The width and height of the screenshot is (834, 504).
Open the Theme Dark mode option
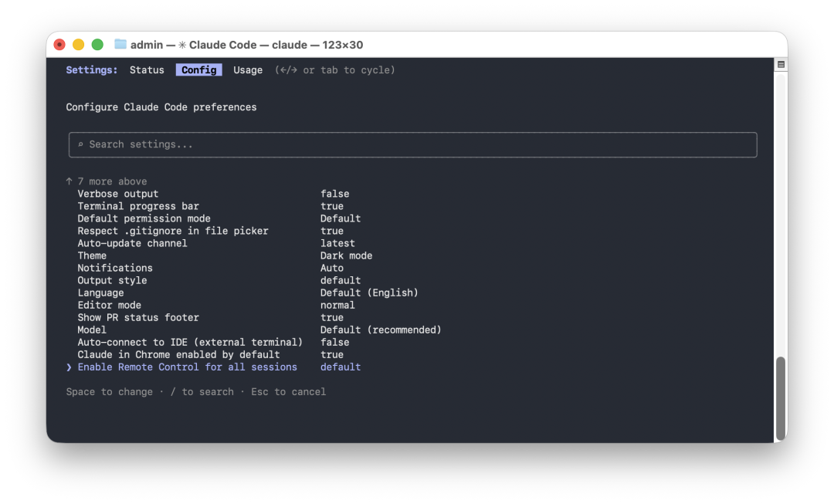[x=346, y=255]
